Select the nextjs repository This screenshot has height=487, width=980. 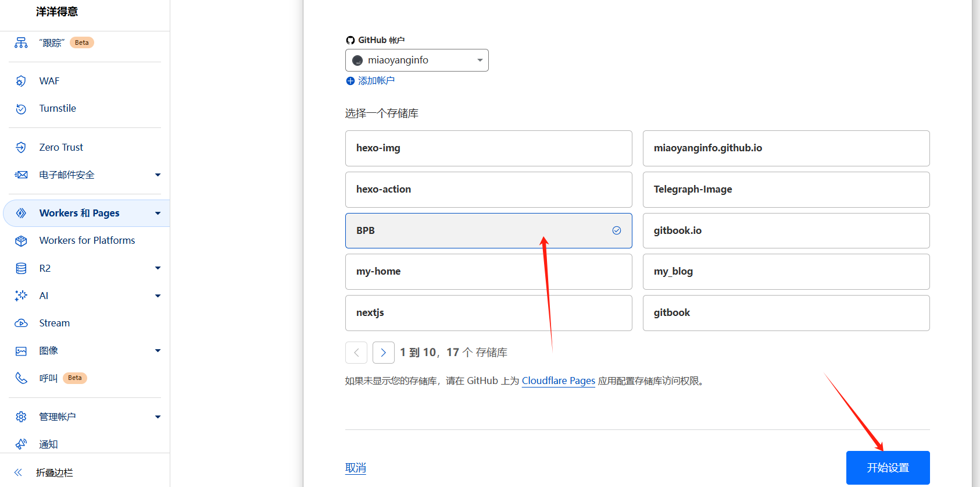coord(488,313)
